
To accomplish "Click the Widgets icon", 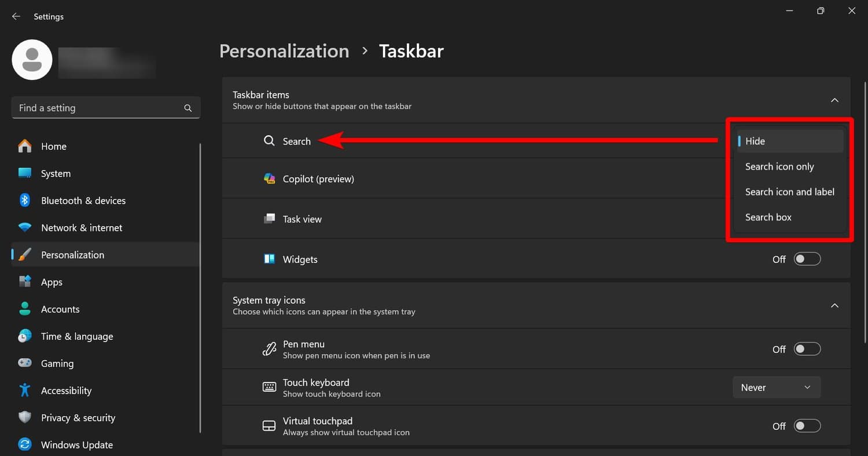I will point(269,259).
